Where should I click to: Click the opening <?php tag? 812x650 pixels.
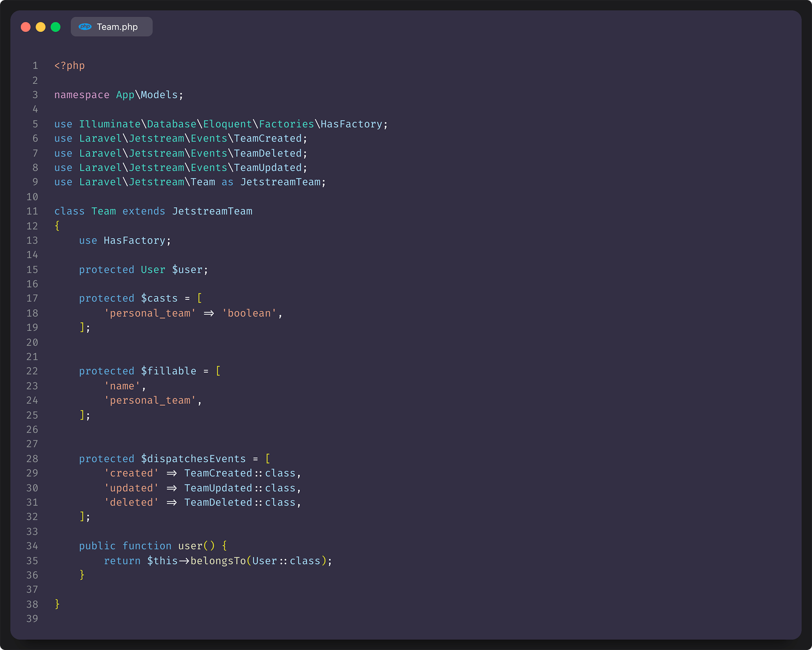pyautogui.click(x=69, y=66)
